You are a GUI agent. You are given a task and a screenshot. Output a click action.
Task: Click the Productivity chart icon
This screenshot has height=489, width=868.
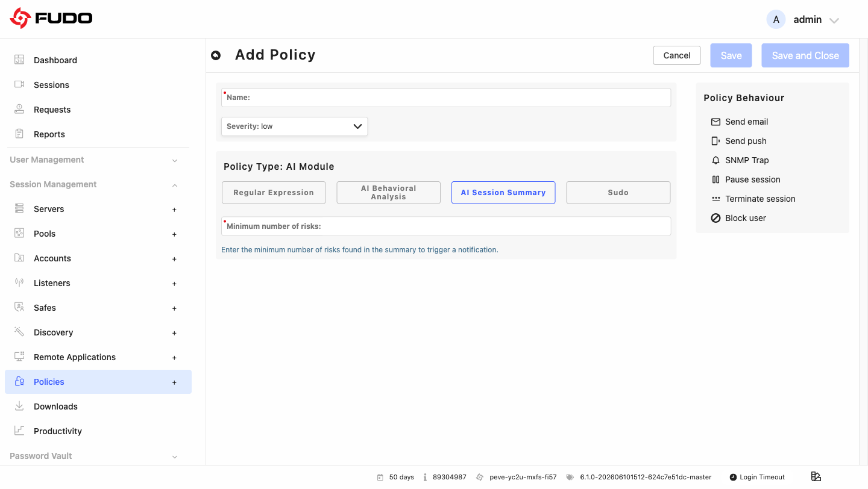pyautogui.click(x=19, y=431)
